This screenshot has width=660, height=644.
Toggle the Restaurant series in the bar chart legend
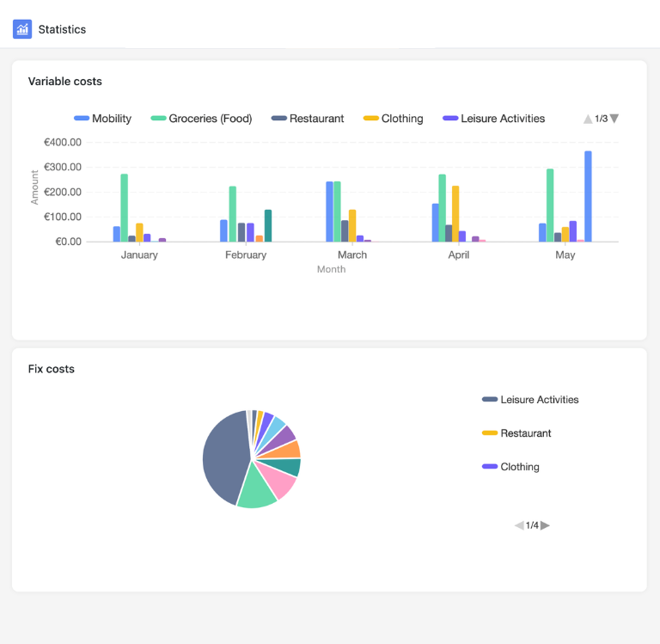click(x=308, y=119)
